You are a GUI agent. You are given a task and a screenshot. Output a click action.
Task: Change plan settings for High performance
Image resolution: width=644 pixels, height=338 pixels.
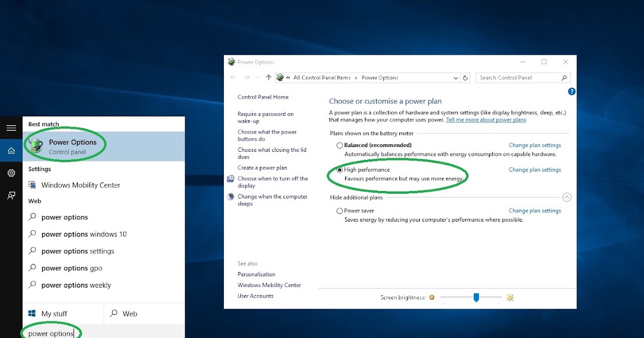pos(535,170)
